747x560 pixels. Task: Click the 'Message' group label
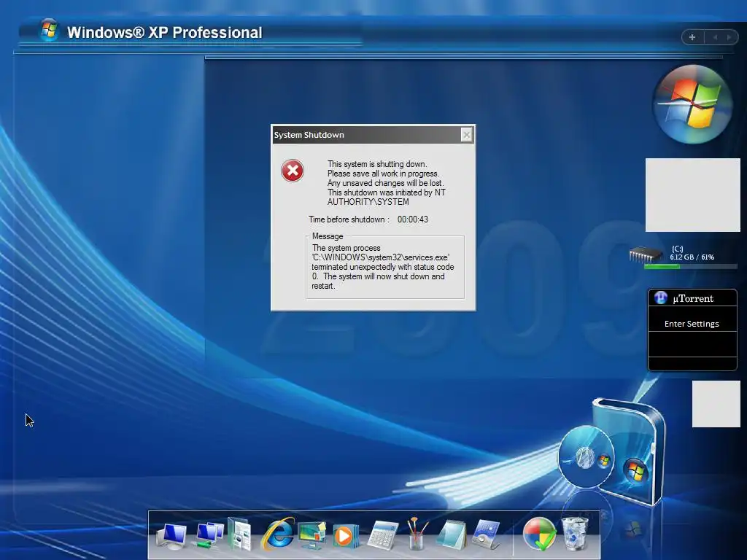coord(328,236)
